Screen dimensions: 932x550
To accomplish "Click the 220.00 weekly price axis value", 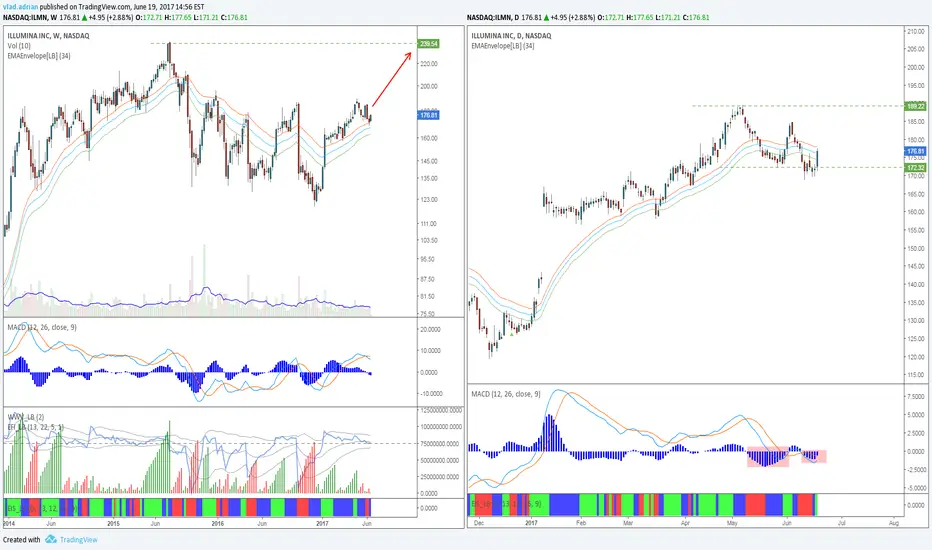I will [x=429, y=64].
